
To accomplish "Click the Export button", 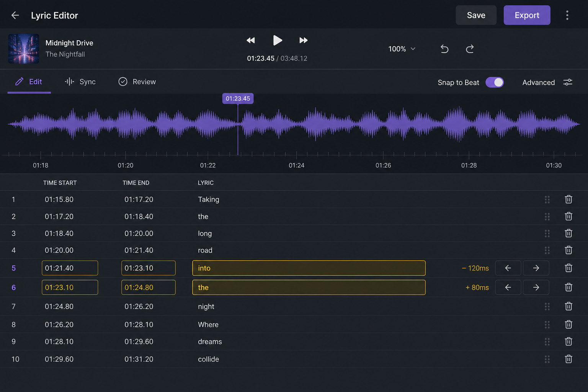I will (x=527, y=15).
